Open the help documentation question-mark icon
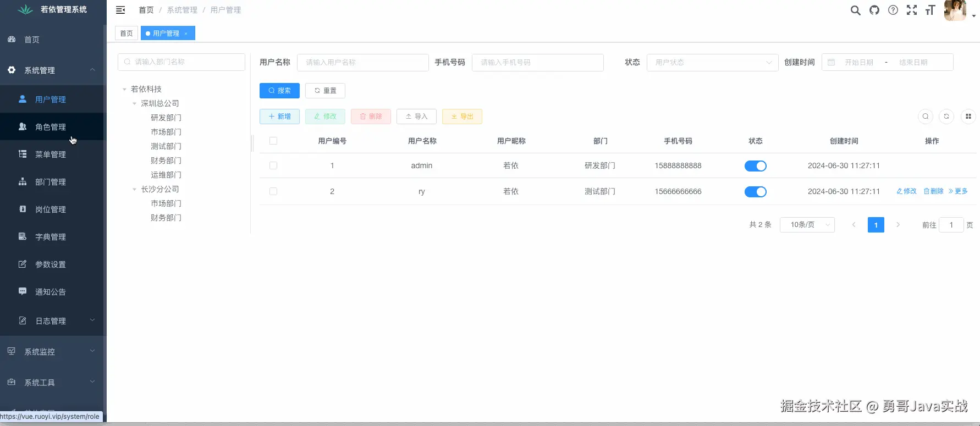 (893, 10)
